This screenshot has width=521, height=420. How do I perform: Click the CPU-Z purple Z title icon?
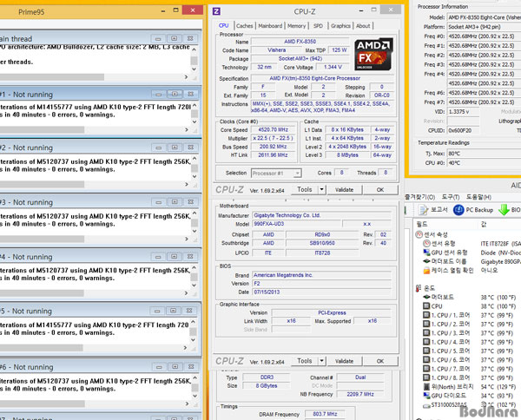coord(216,11)
